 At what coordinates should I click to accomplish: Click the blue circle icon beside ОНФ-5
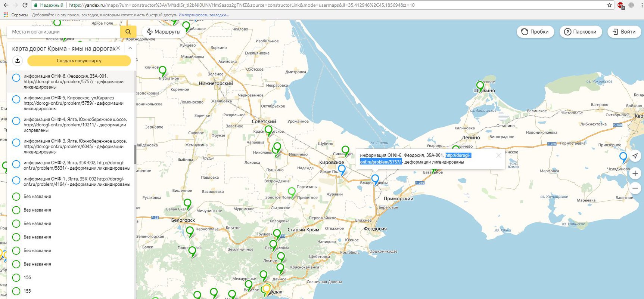coord(16,99)
